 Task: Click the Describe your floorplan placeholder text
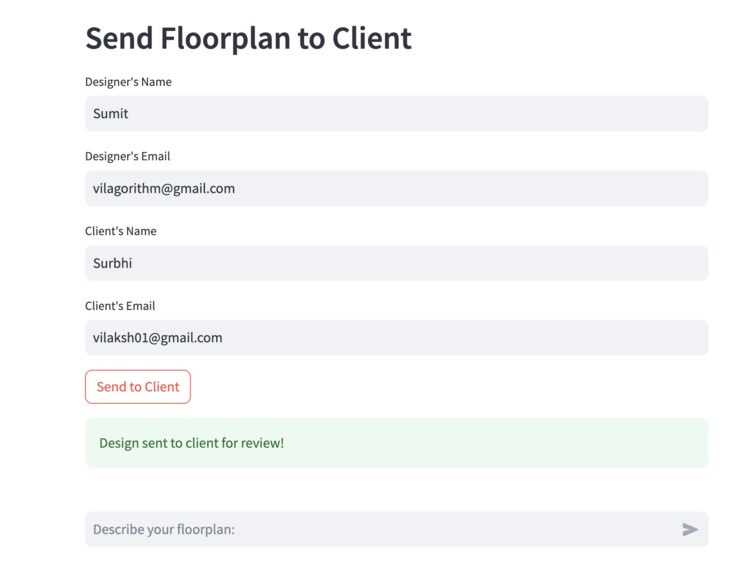(164, 530)
